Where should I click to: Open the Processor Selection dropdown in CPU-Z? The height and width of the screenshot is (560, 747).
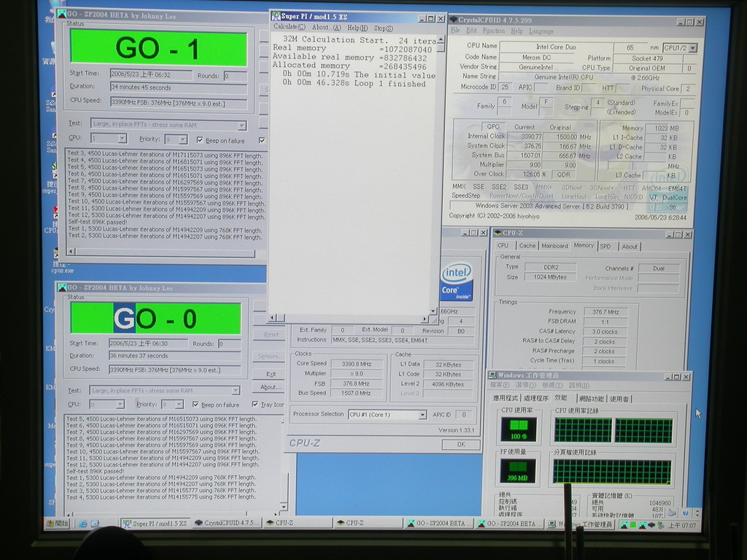422,415
